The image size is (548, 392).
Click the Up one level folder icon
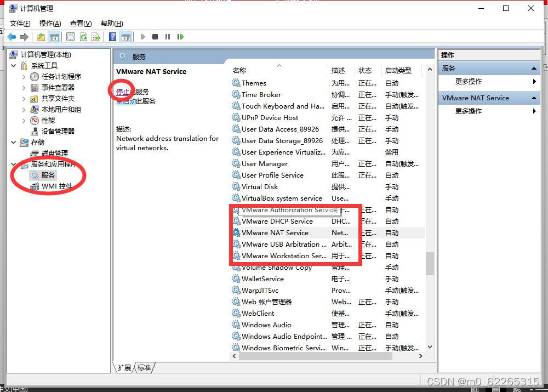[41, 37]
